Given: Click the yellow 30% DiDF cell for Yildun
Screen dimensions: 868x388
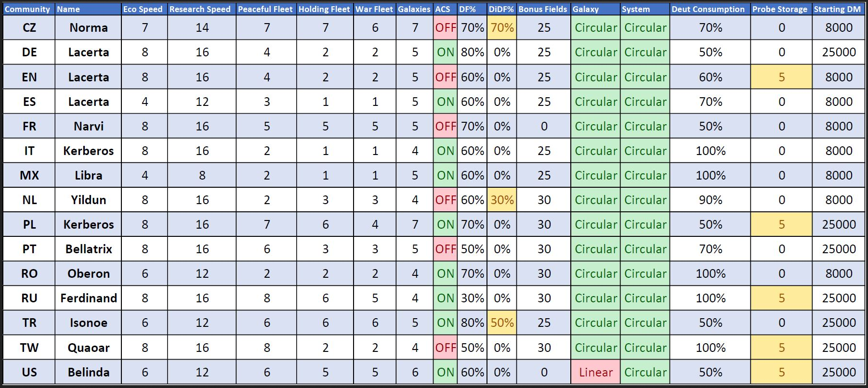Looking at the screenshot, I should [502, 200].
